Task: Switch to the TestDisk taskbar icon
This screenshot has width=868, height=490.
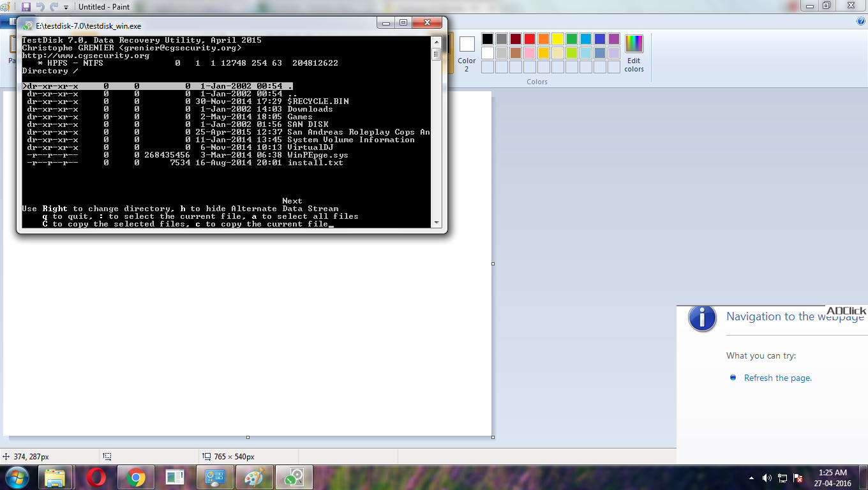Action: coord(293,477)
